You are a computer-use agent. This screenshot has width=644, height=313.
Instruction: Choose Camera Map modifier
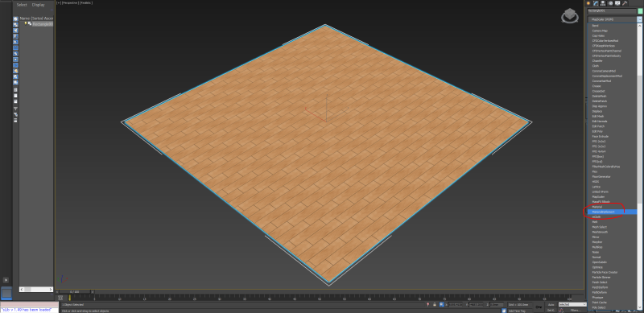click(612, 31)
